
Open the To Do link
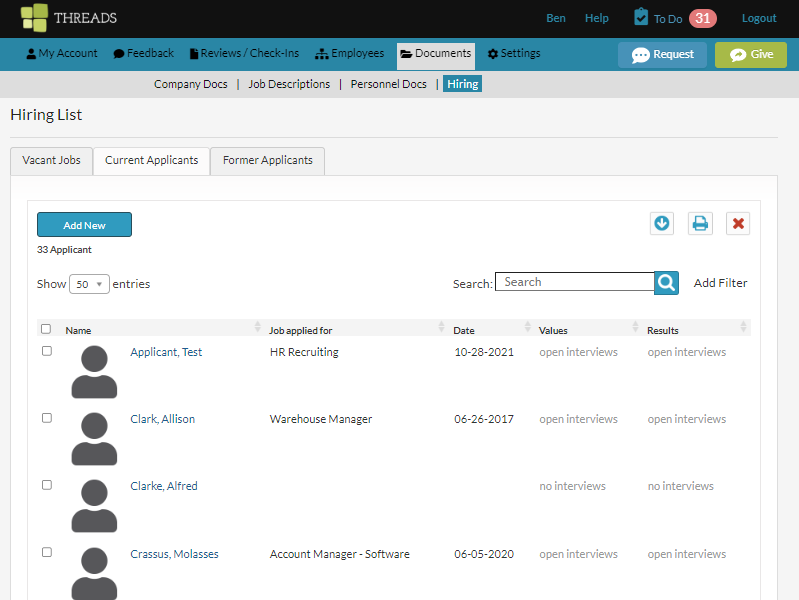(x=668, y=19)
